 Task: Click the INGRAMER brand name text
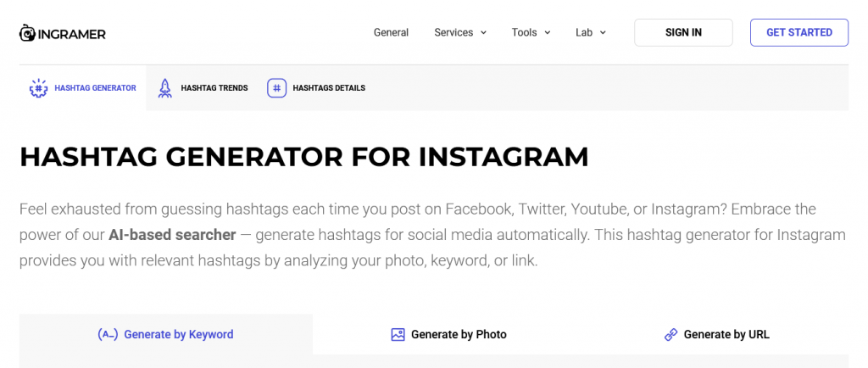pos(72,34)
